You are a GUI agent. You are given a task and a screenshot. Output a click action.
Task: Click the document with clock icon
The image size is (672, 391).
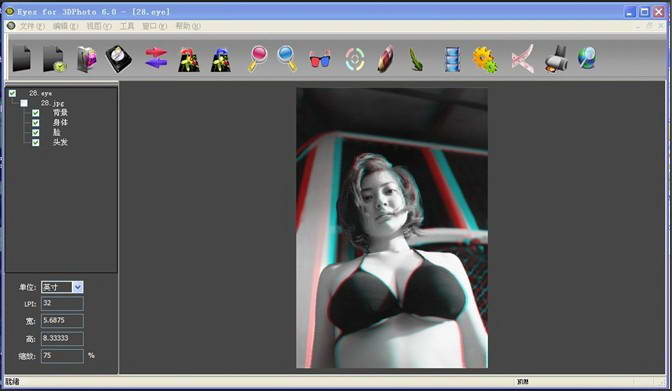pyautogui.click(x=54, y=59)
